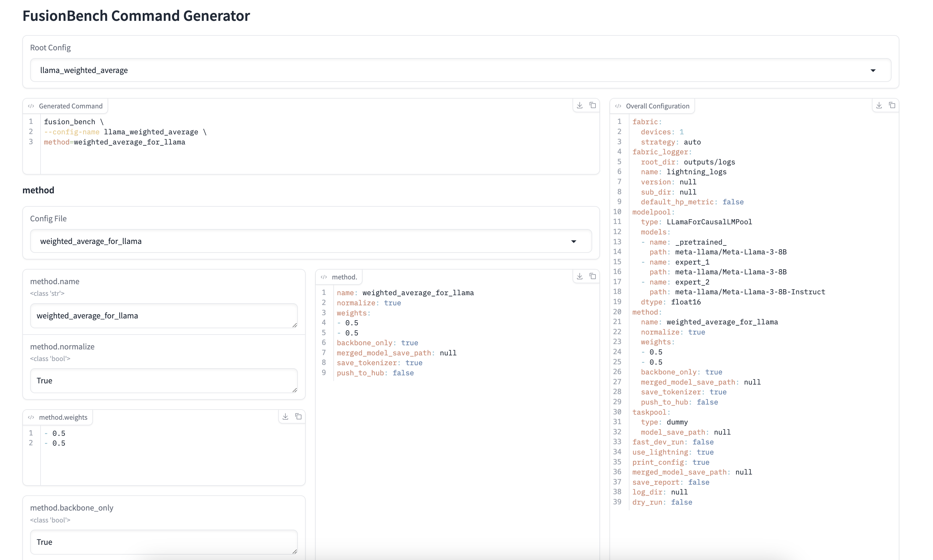933x560 pixels.
Task: Click the code icon beside Overall Configuration
Action: [x=618, y=106]
